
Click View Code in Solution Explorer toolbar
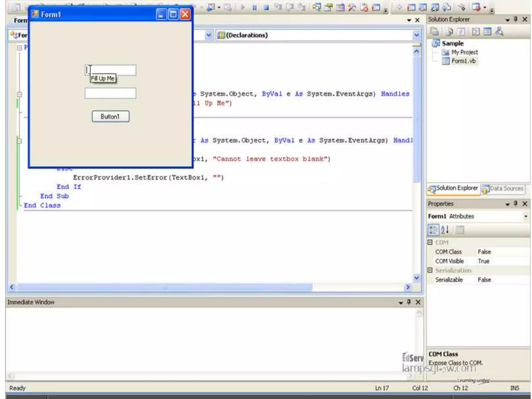(476, 32)
